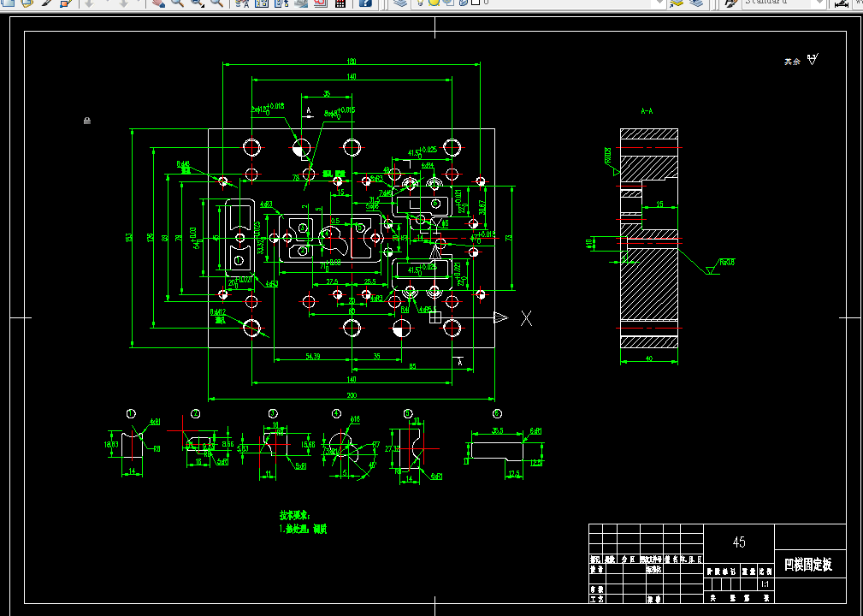Viewport: 863px width, 616px height.
Task: Open the Zoom Window flyout arrow
Action: 202,5
